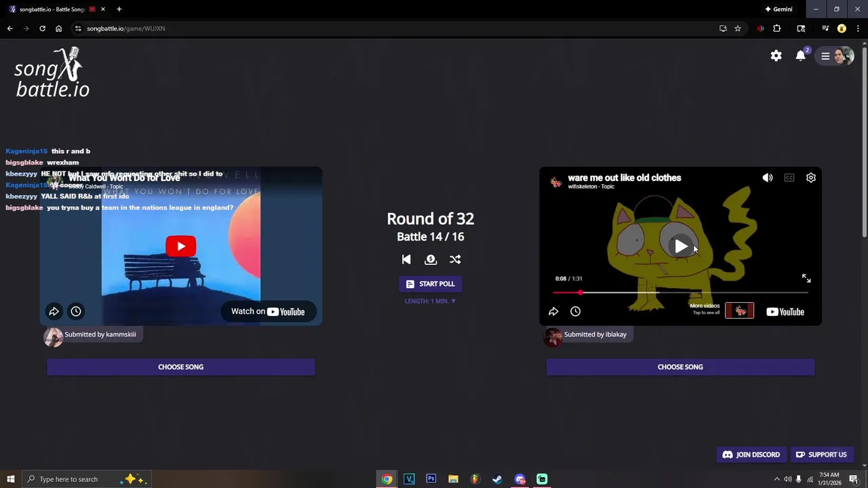Open Watch on YouTube link
This screenshot has height=488, width=868.
point(268,312)
